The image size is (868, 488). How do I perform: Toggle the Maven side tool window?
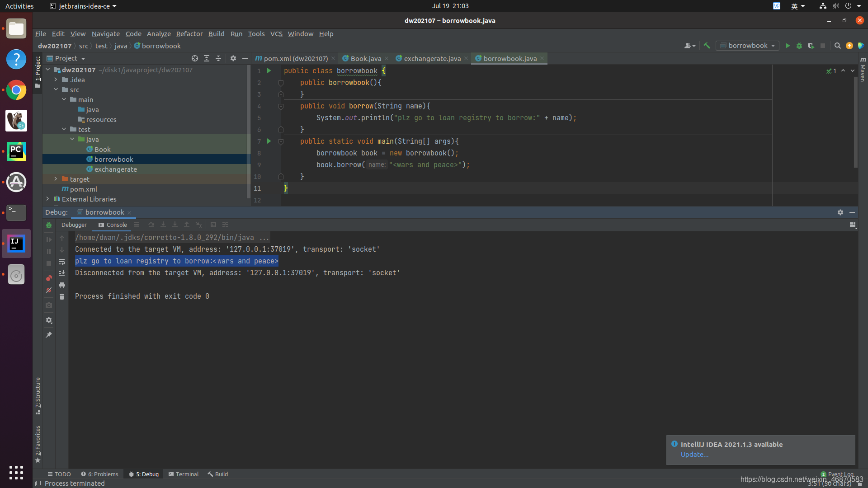tap(863, 69)
